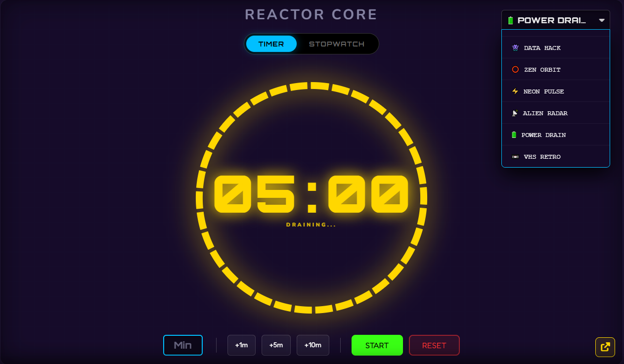Click the +10m time increment
This screenshot has height=364, width=624.
click(312, 345)
